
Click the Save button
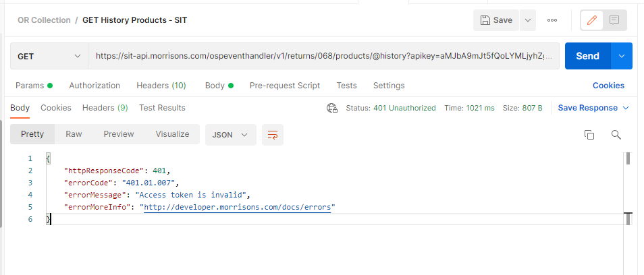(496, 20)
